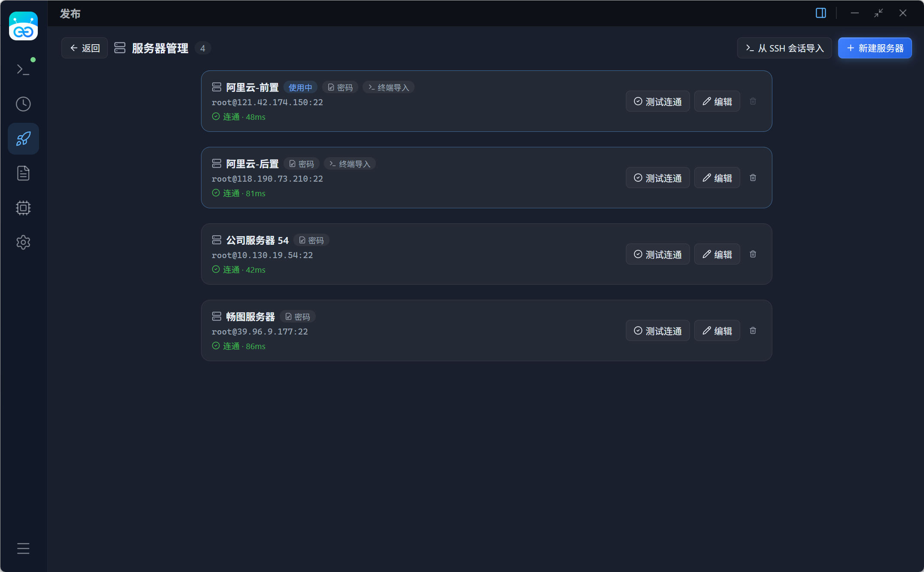Screen dimensions: 924x572
Task: Go back with the 返回 button
Action: pos(85,48)
